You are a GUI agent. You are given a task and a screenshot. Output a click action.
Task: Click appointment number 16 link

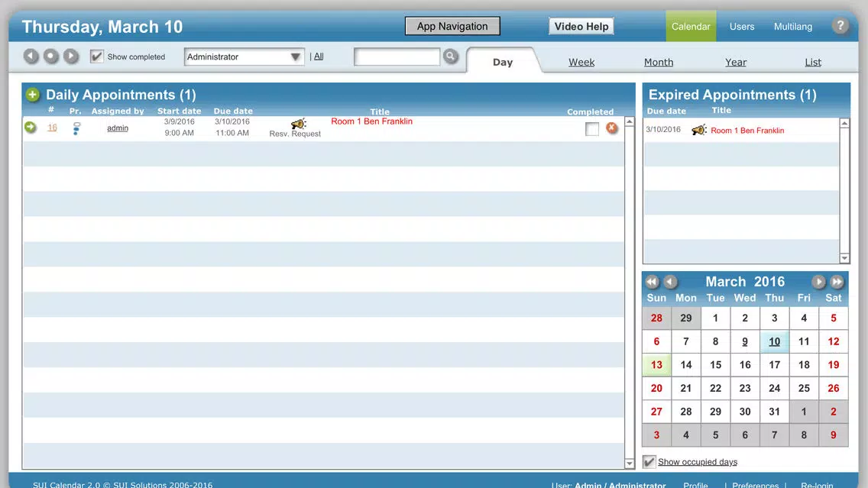point(52,128)
